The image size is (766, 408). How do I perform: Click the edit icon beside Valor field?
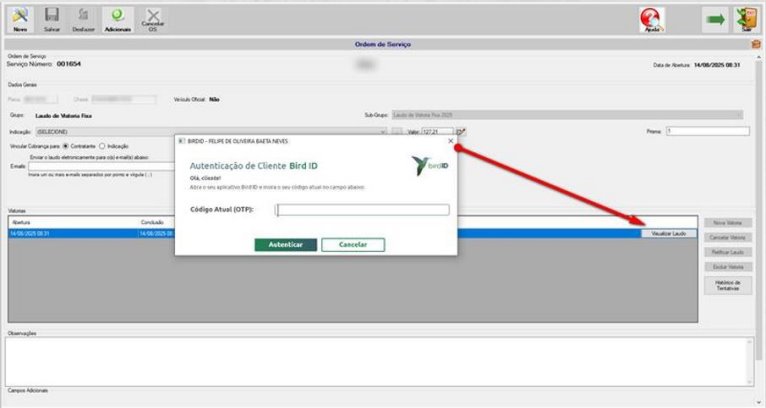tap(461, 131)
